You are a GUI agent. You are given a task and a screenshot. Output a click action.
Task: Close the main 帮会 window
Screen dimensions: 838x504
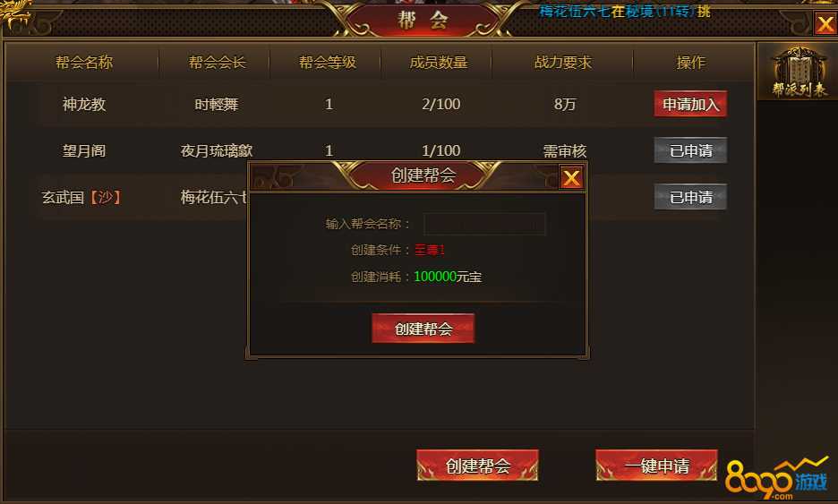tap(825, 23)
